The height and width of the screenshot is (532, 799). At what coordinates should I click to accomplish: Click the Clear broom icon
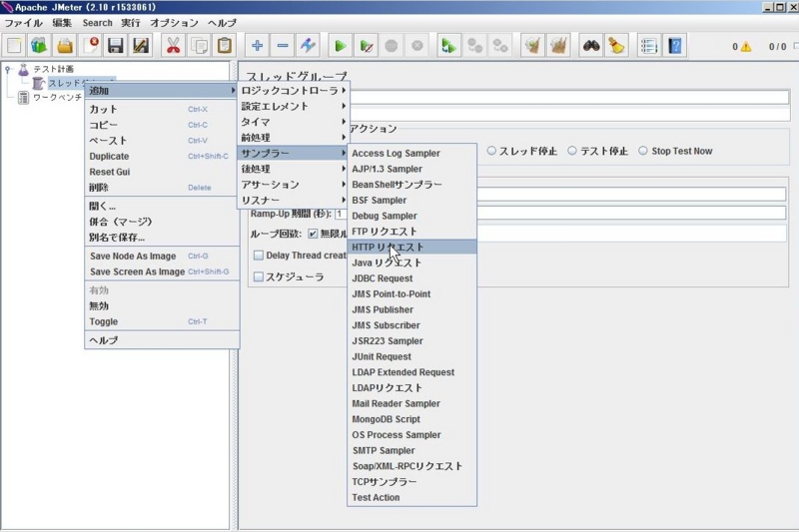tap(532, 46)
